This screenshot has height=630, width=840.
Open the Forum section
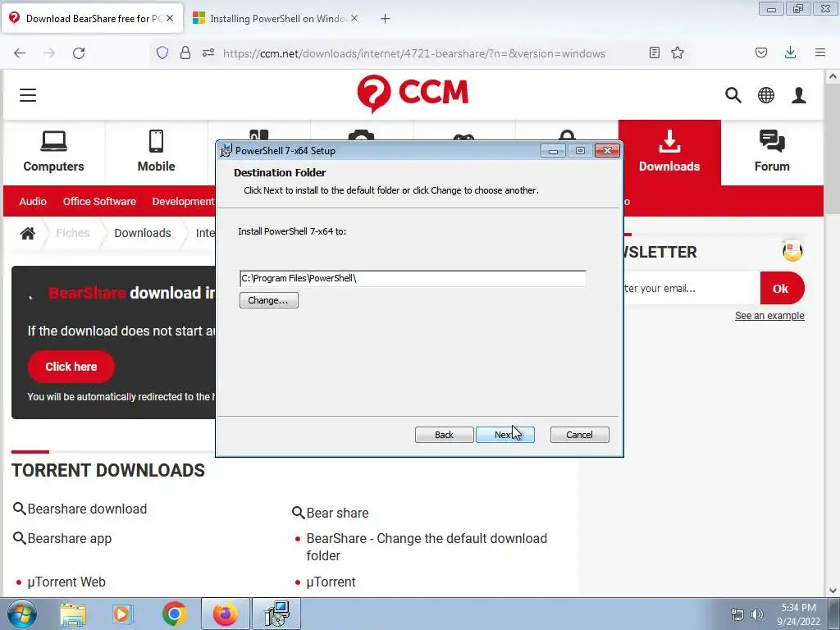point(772,152)
